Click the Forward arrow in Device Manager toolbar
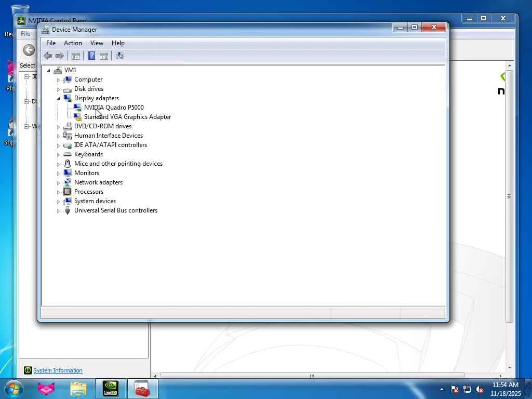The height and width of the screenshot is (399, 532). (x=60, y=56)
